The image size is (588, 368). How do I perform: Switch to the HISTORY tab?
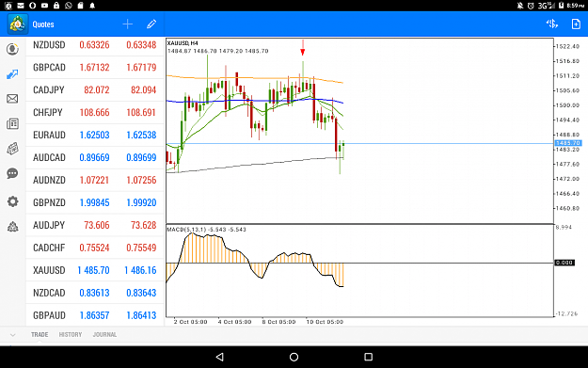click(71, 335)
